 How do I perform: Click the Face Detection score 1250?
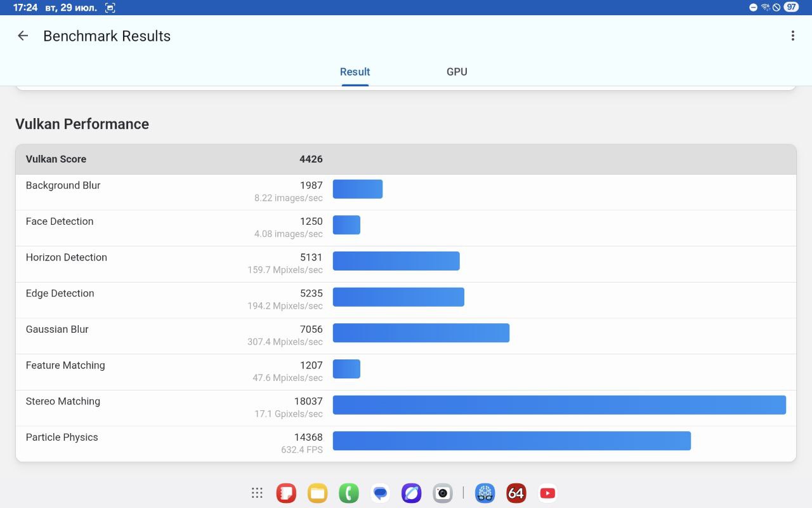(311, 222)
